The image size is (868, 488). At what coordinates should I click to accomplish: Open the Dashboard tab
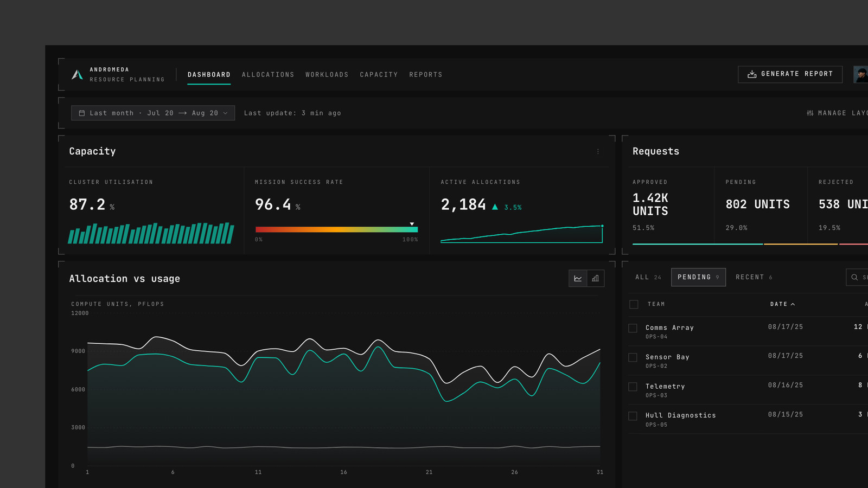click(x=209, y=75)
